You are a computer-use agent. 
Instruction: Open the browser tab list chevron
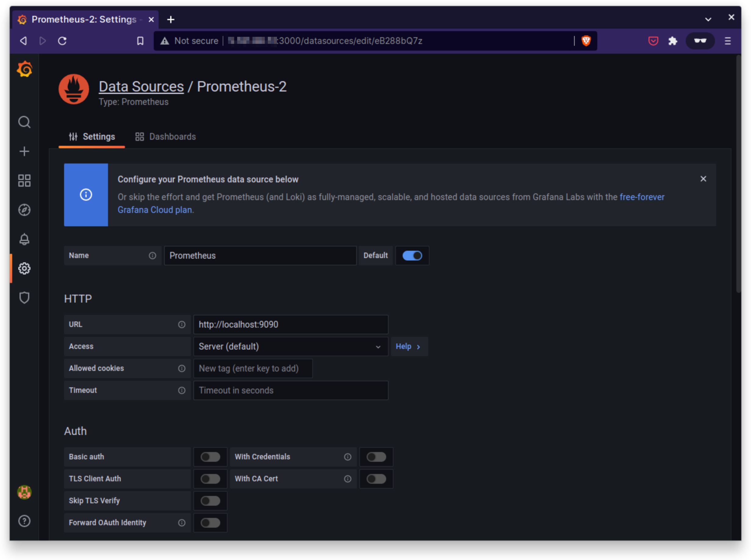tap(708, 19)
